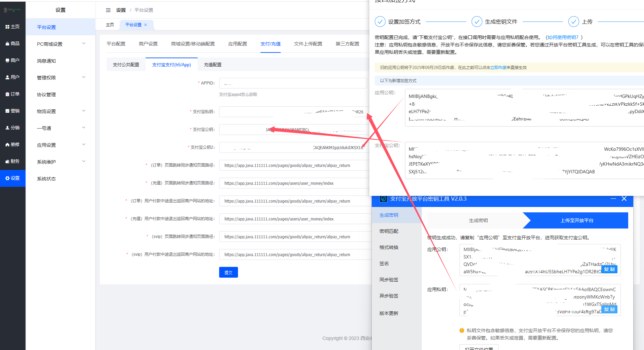This screenshot has height=350, width=644.
Task: Open the 支付公共配置 sub-tab
Action: pyautogui.click(x=126, y=65)
